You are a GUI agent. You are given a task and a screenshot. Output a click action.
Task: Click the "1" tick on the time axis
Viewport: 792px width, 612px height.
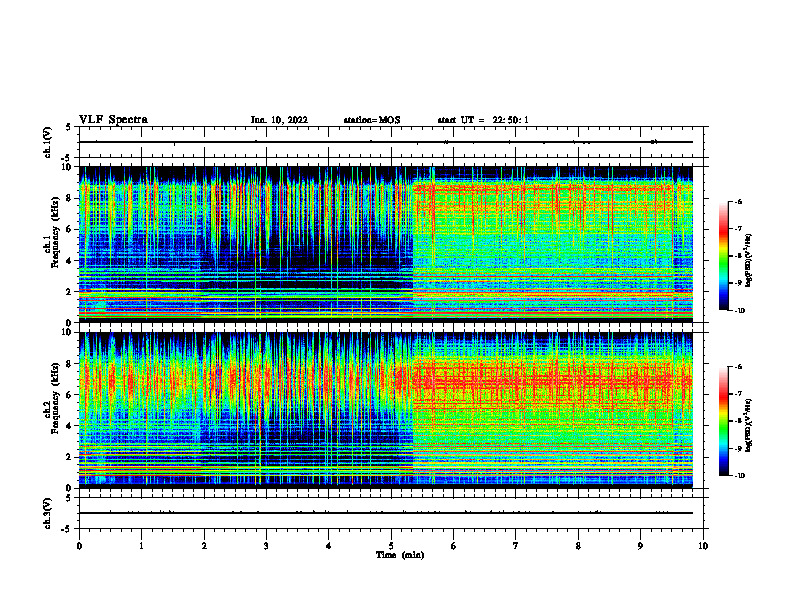pyautogui.click(x=142, y=546)
